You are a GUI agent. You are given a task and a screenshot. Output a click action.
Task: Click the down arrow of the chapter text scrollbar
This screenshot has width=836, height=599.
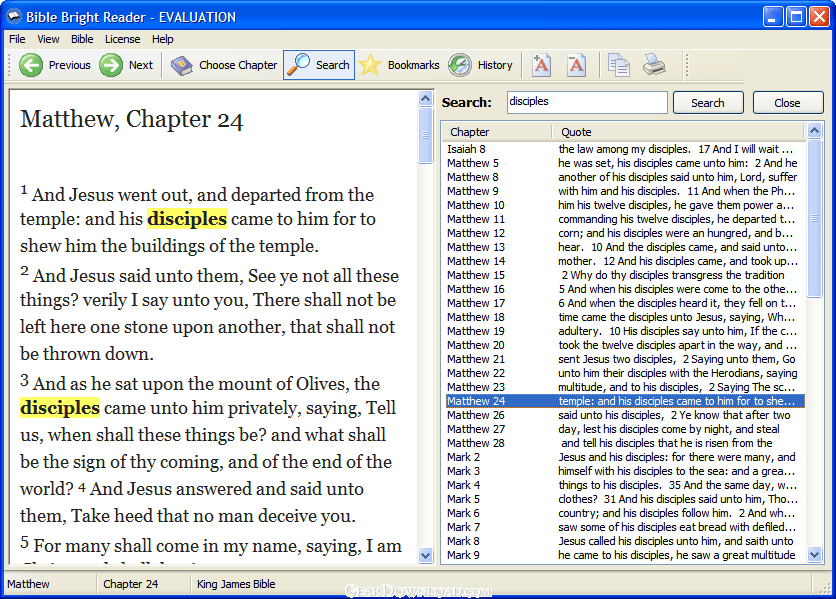pyautogui.click(x=425, y=555)
